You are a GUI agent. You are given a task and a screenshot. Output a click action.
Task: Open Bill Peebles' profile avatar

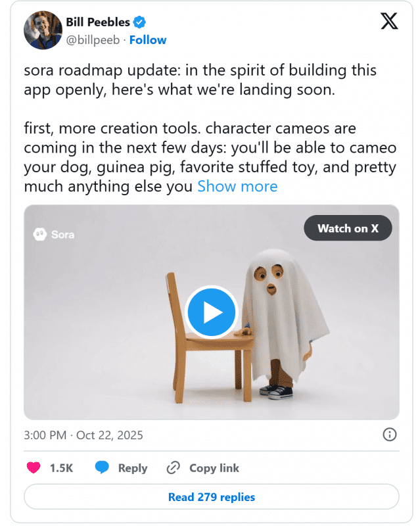tap(43, 30)
